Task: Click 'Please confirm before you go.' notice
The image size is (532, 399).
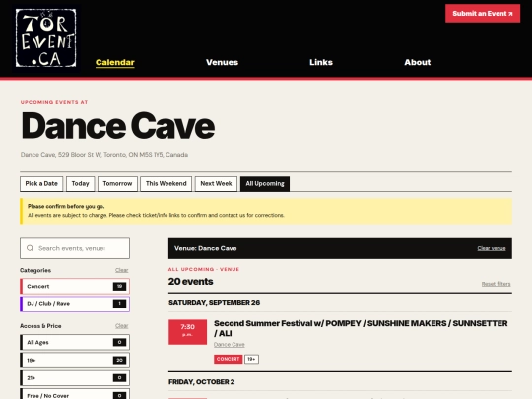Action: click(66, 206)
